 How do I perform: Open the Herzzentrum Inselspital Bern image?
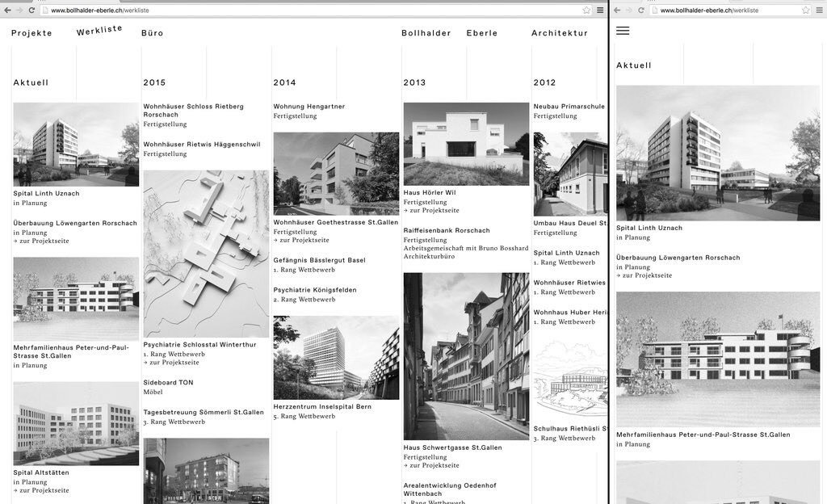coord(337,358)
